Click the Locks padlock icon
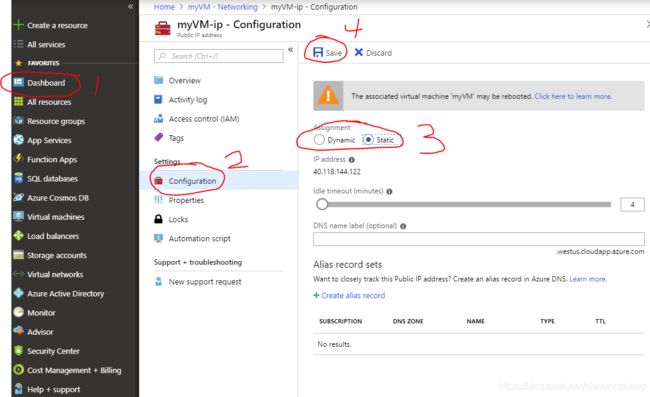The width and height of the screenshot is (650, 397). 158,219
